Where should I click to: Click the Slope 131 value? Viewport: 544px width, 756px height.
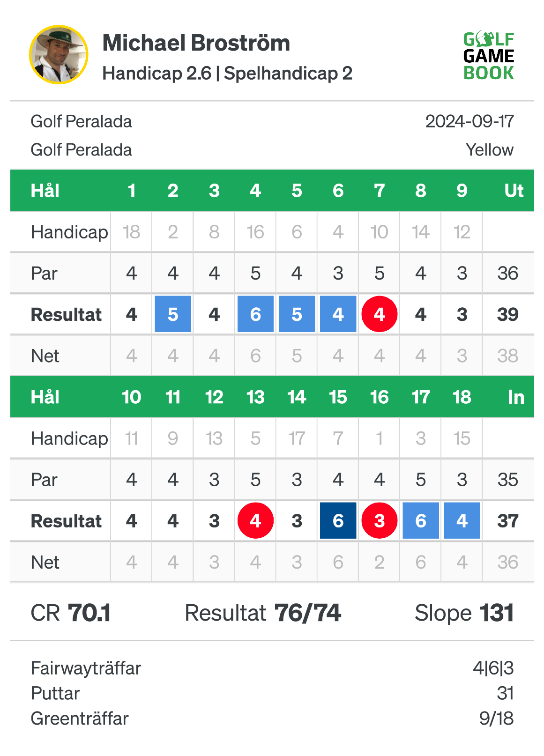point(464,613)
